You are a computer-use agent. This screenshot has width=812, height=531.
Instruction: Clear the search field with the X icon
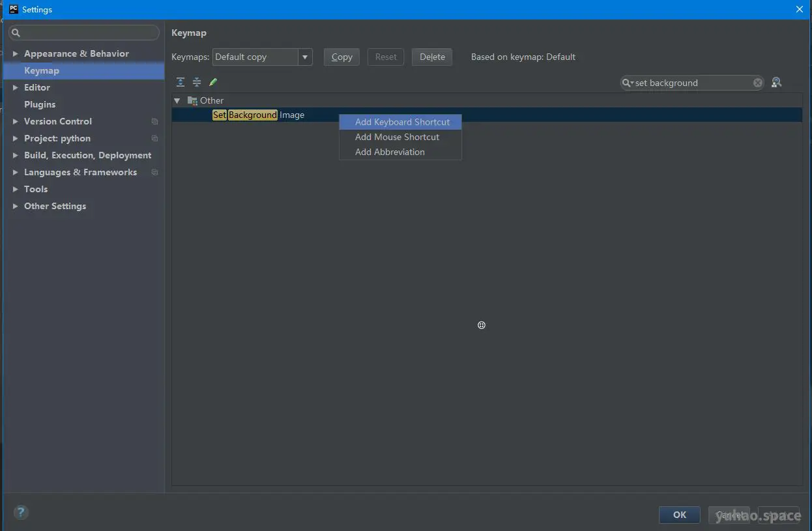pyautogui.click(x=757, y=82)
